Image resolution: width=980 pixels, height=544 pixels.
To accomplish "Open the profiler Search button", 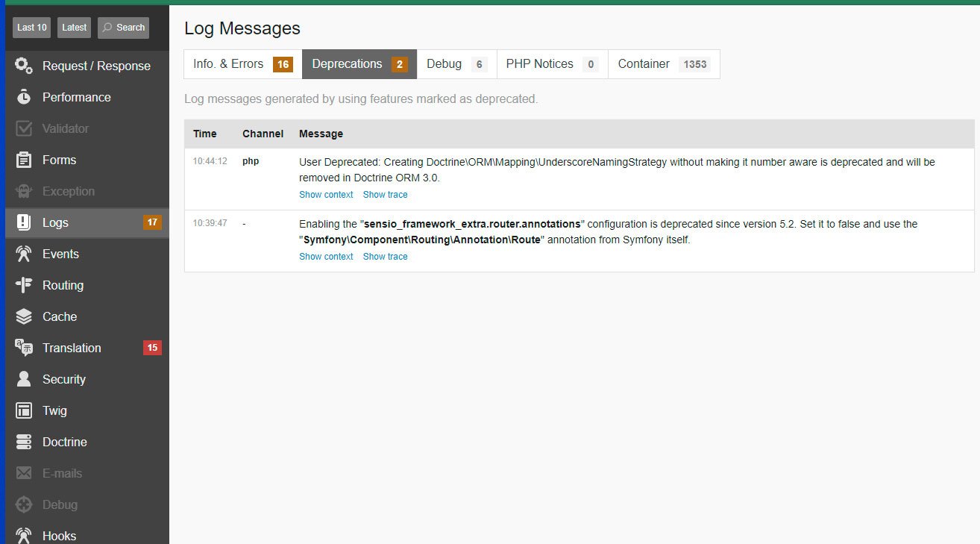I will pos(123,28).
